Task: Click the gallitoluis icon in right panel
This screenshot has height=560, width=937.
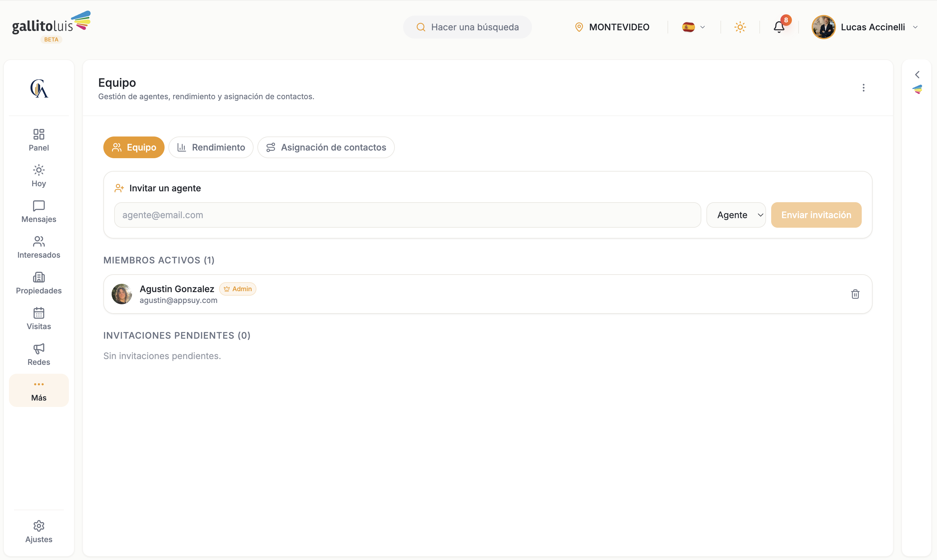Action: [x=917, y=89]
